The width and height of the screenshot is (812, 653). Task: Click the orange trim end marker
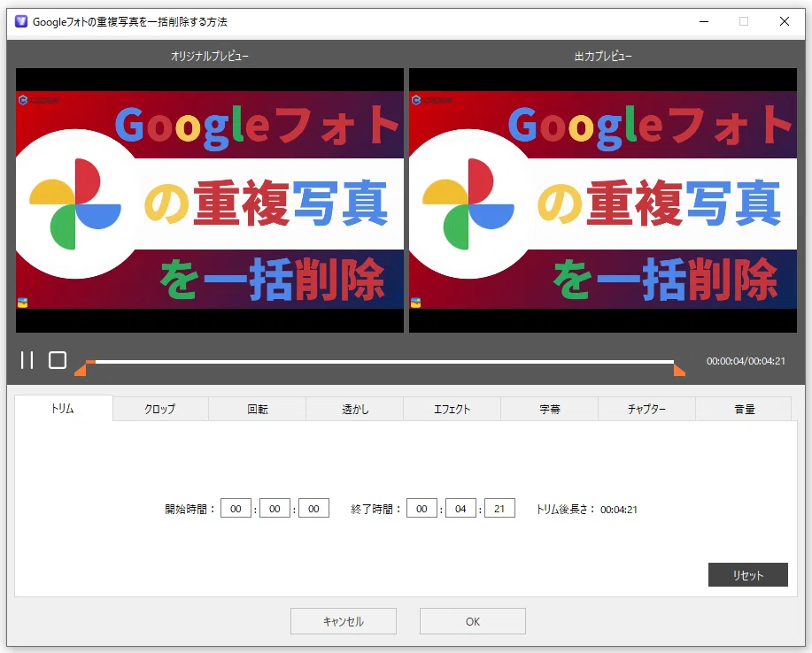click(679, 370)
